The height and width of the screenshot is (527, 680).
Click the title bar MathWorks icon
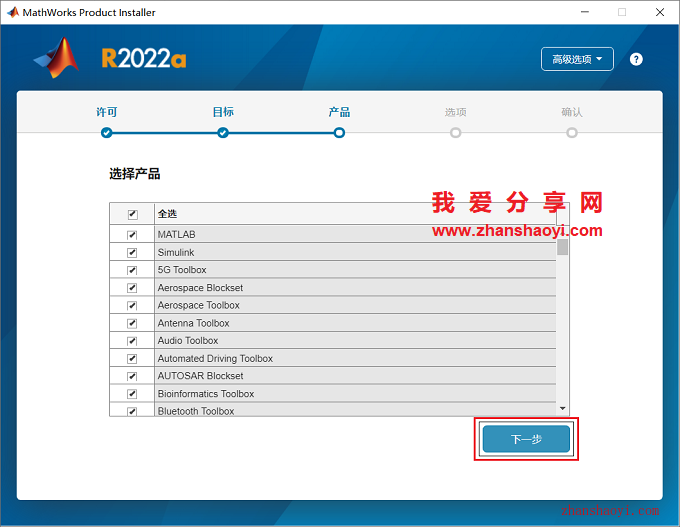13,12
